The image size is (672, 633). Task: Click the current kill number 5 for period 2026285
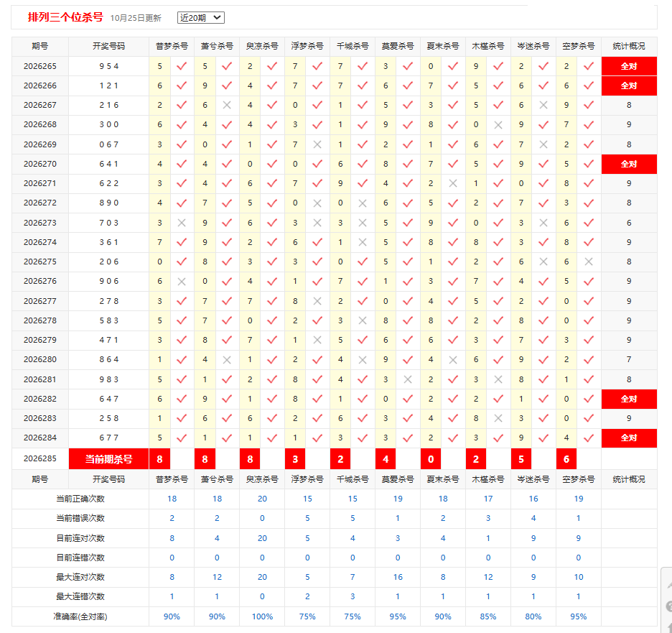pos(521,459)
